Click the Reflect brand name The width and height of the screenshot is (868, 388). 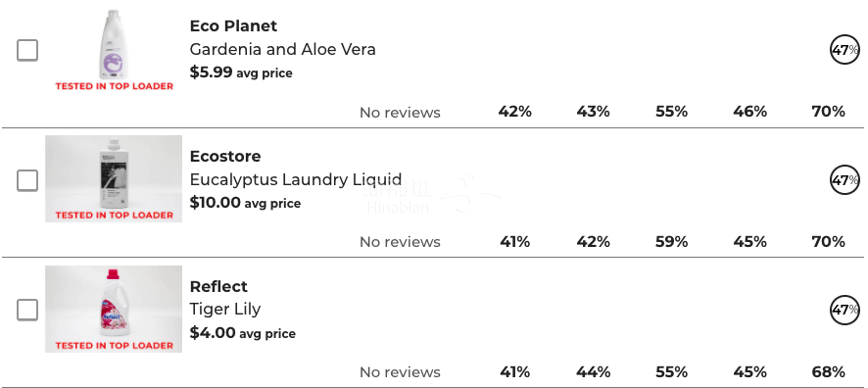[x=218, y=286]
